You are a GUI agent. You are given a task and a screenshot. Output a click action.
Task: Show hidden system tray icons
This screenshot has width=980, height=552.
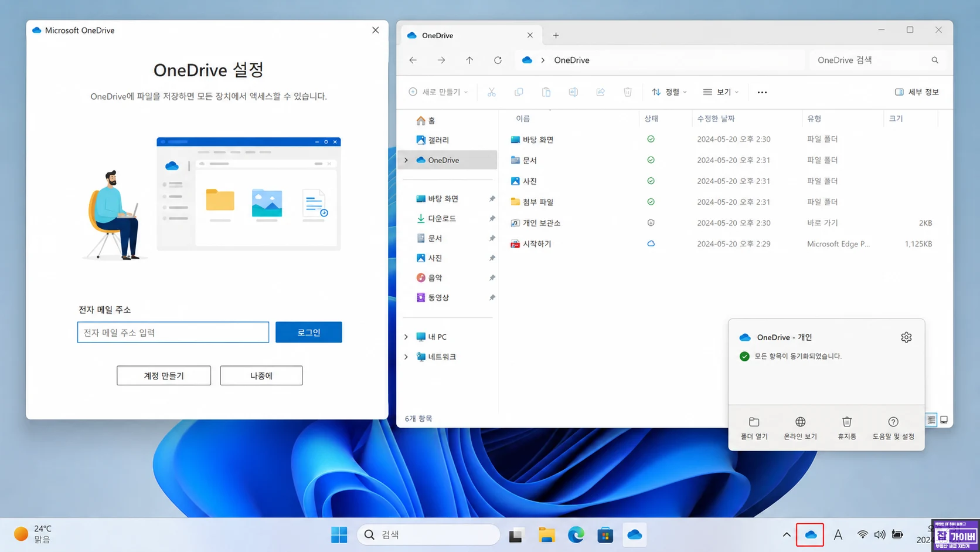tap(787, 534)
